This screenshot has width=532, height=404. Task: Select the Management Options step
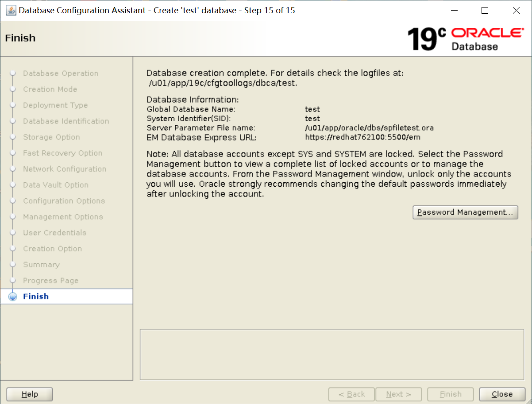coord(63,217)
